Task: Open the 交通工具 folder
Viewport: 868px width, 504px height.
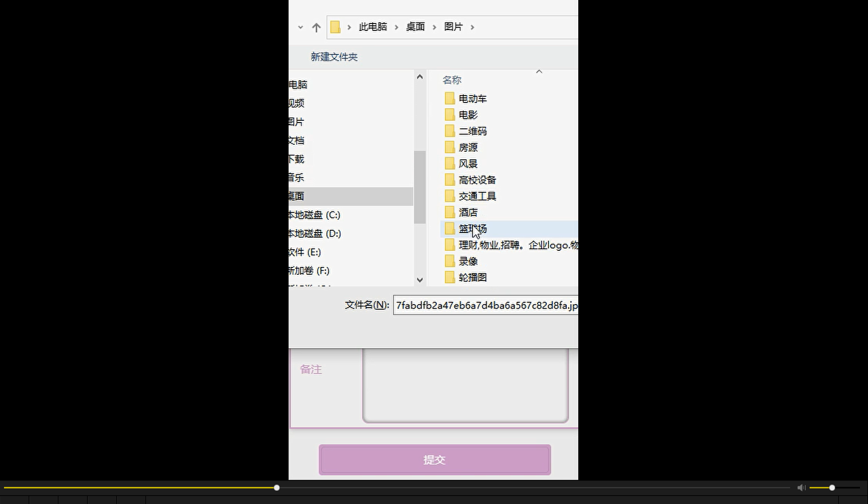Action: tap(477, 195)
